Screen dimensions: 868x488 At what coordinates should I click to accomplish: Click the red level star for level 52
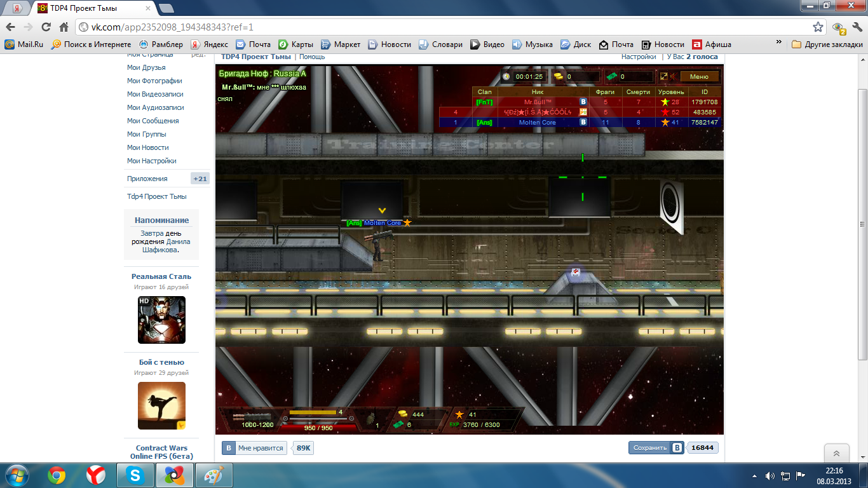[x=665, y=112]
